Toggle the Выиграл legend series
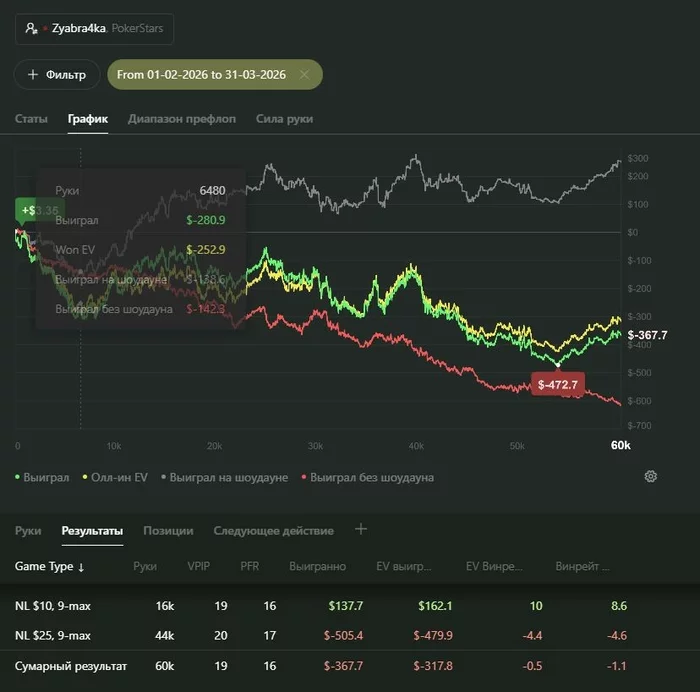 [x=42, y=477]
